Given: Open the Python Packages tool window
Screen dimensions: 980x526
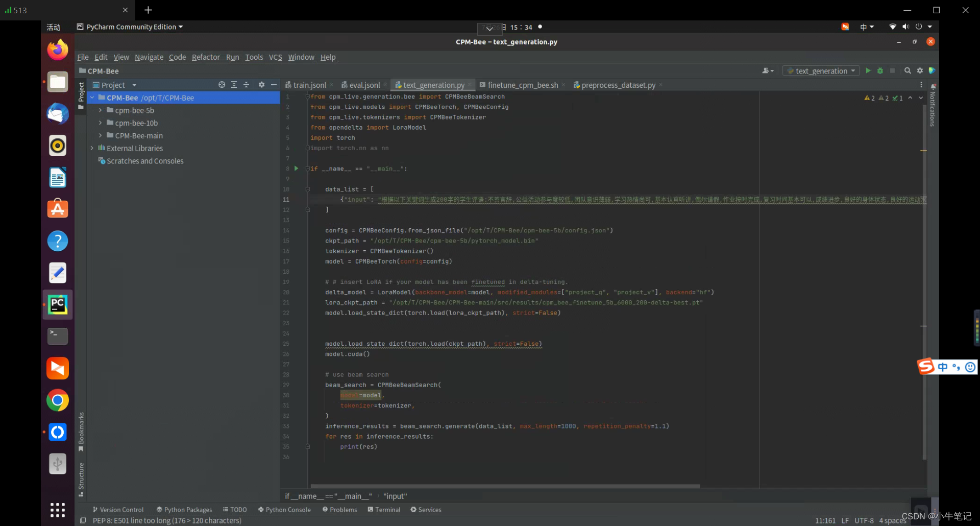Looking at the screenshot, I should click(x=184, y=510).
